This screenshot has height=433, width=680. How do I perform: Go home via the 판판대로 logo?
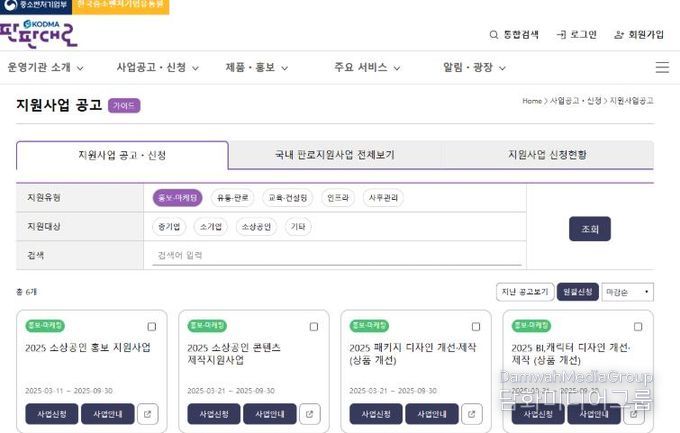38,34
